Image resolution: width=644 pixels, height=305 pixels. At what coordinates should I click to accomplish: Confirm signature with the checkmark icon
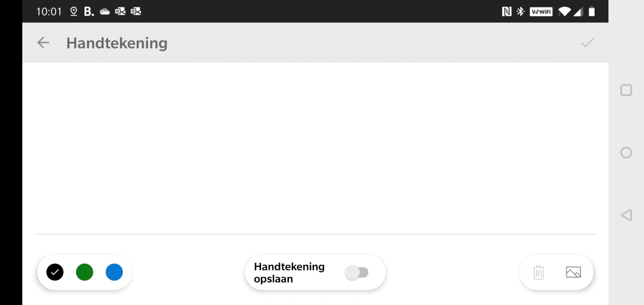pos(587,43)
